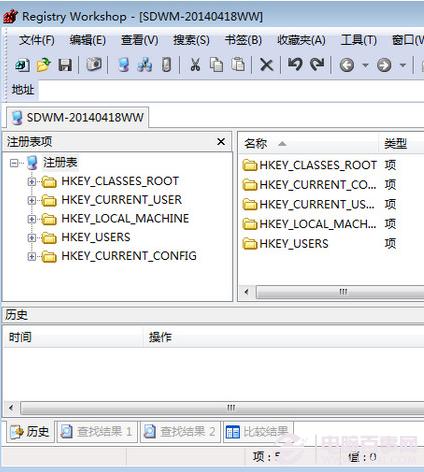Screen dimensions: 424x472
Task: Switch to the 比较结果 tab
Action: [258, 432]
